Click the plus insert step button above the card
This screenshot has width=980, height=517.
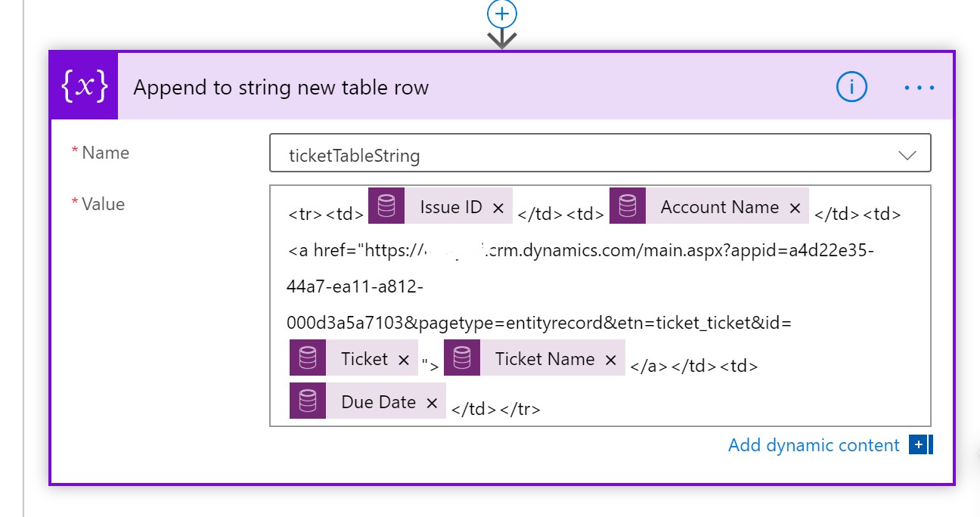coord(503,13)
